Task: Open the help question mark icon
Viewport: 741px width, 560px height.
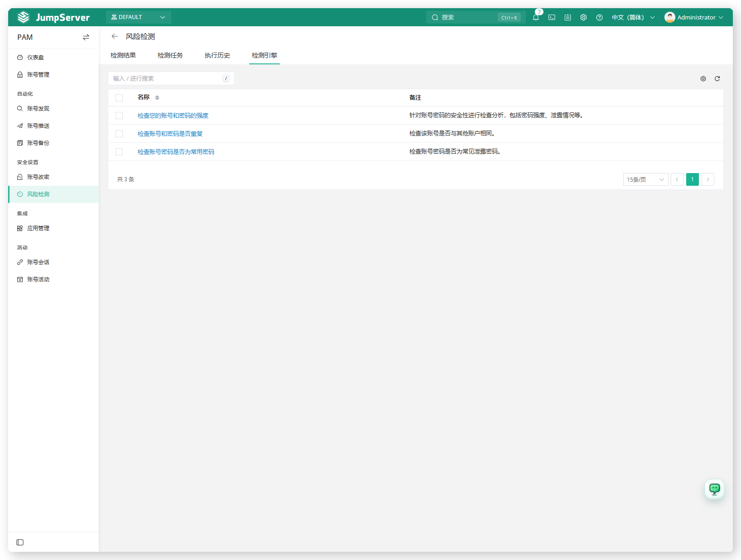Action: click(599, 17)
